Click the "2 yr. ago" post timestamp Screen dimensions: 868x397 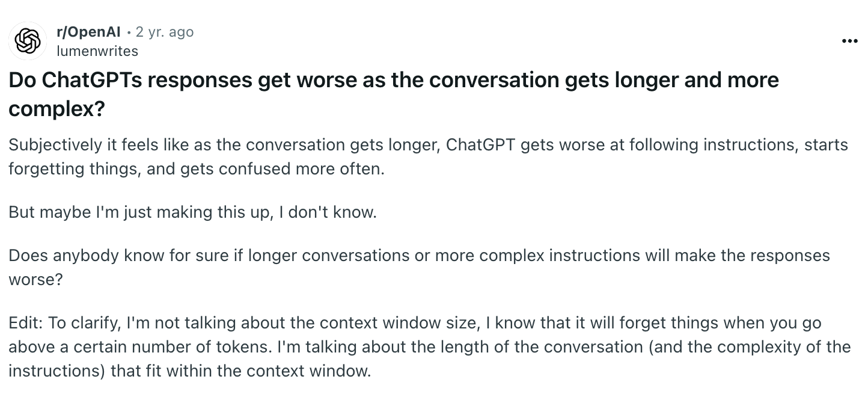[x=165, y=32]
